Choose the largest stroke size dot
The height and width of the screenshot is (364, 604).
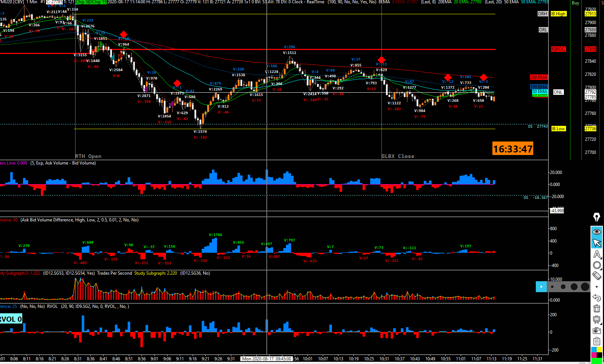pyautogui.click(x=585, y=287)
